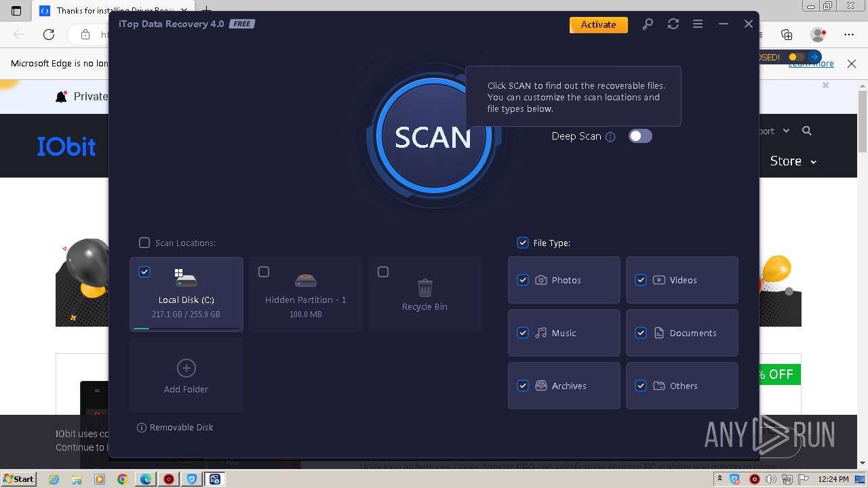Click the Photos camera icon
This screenshot has height=488, width=868.
(x=541, y=280)
